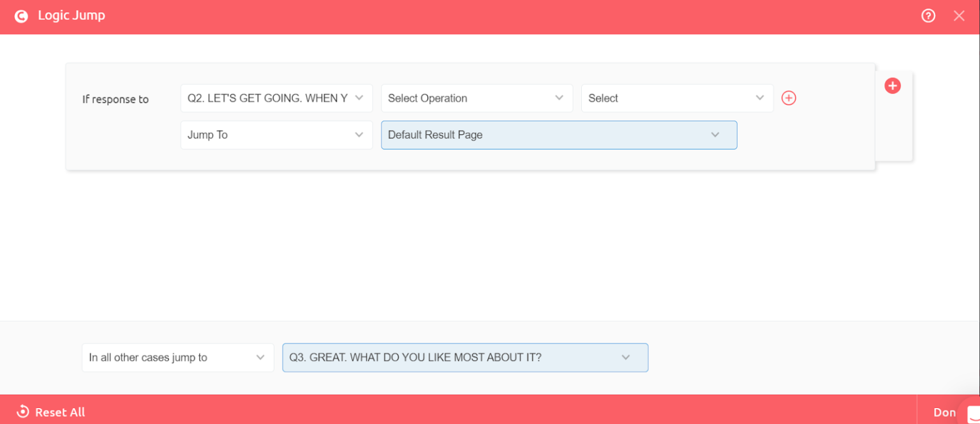The width and height of the screenshot is (980, 424).
Task: Click the Default Result Page field text
Action: pos(435,135)
